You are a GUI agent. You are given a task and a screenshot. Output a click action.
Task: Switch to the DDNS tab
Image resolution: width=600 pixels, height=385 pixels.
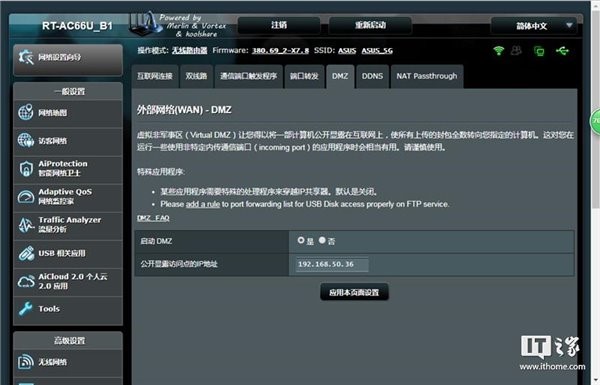click(x=372, y=76)
